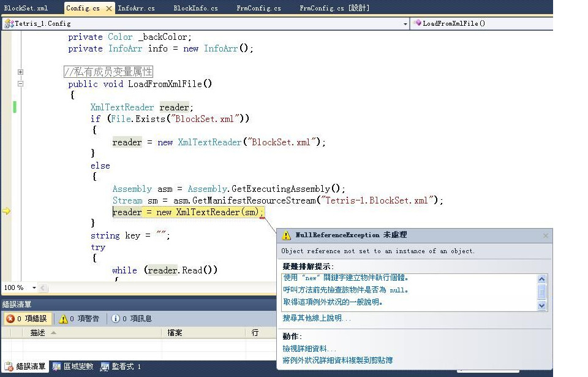Screen dimensions: 588x377
Task: Open the 100 % zoom dropdown
Action: (x=34, y=288)
